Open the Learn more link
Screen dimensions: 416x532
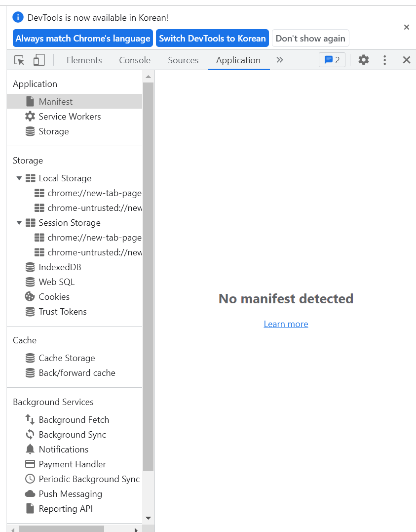(286, 324)
